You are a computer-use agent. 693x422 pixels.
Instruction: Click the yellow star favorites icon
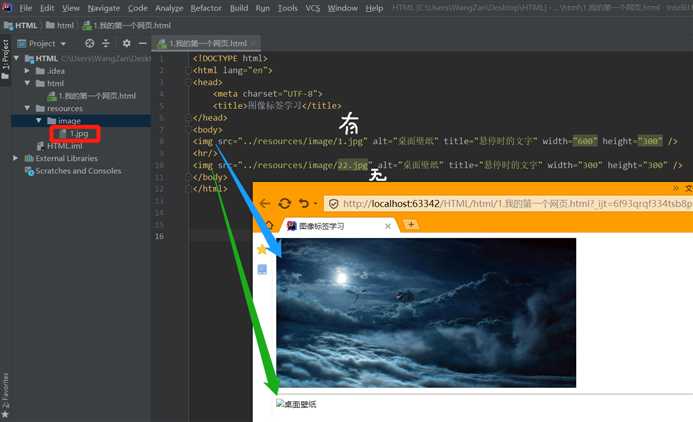coord(262,249)
